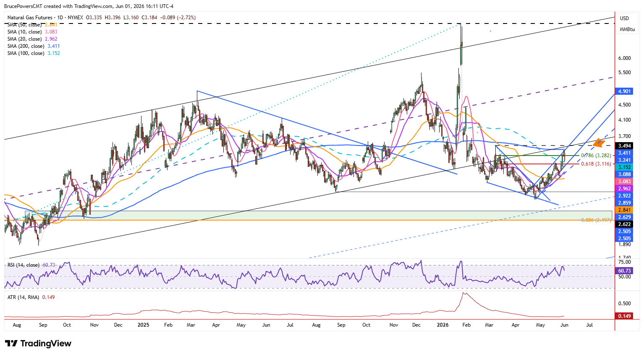This screenshot has height=356, width=644.
Task: Click the blue 4.901 price label
Action: (624, 91)
